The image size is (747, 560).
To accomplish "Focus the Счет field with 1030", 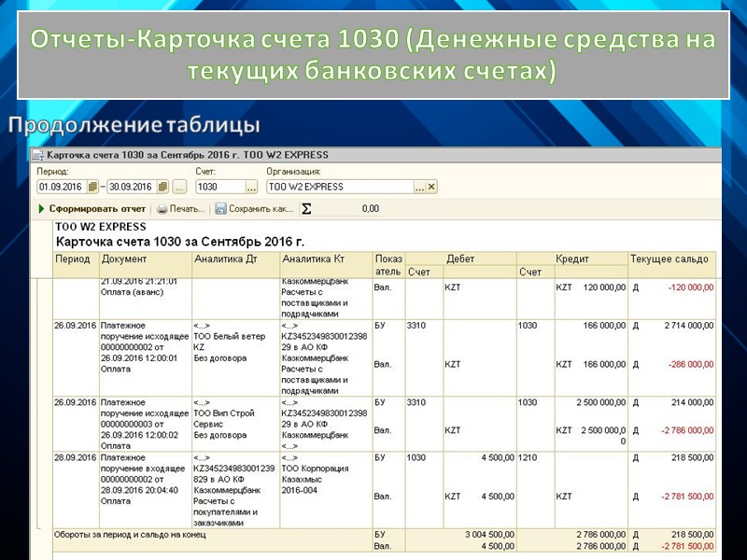I will [220, 187].
